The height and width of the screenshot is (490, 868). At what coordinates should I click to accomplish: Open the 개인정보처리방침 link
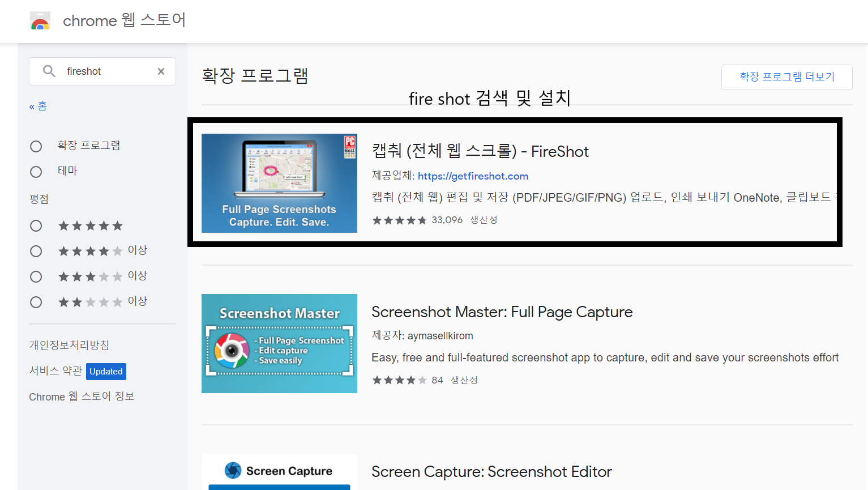point(69,345)
